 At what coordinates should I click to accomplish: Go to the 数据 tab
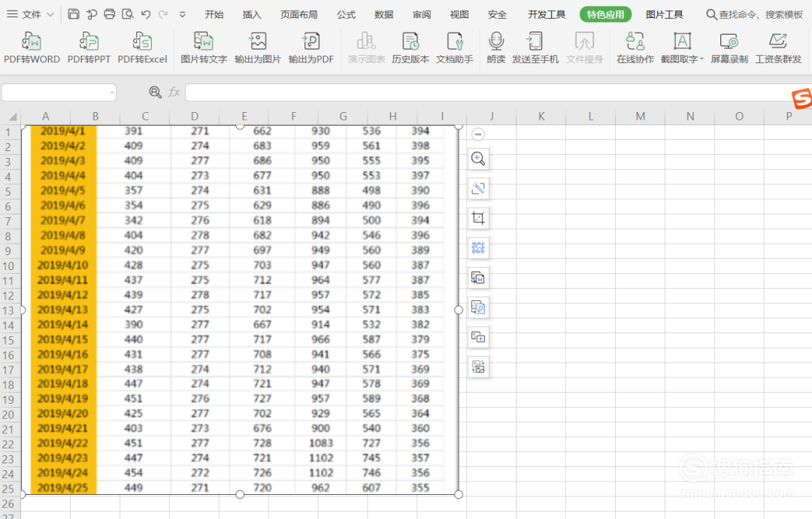(383, 14)
